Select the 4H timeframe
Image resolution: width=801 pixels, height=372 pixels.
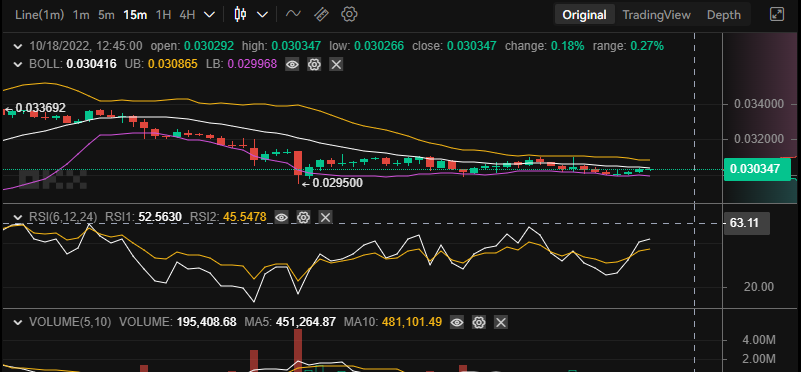click(187, 15)
